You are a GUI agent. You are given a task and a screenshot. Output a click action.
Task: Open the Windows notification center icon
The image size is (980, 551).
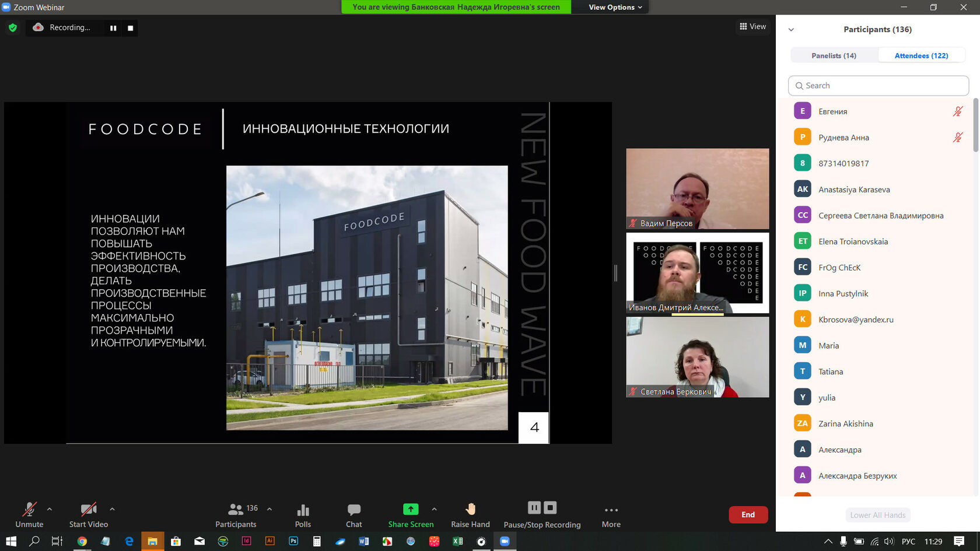click(x=959, y=542)
